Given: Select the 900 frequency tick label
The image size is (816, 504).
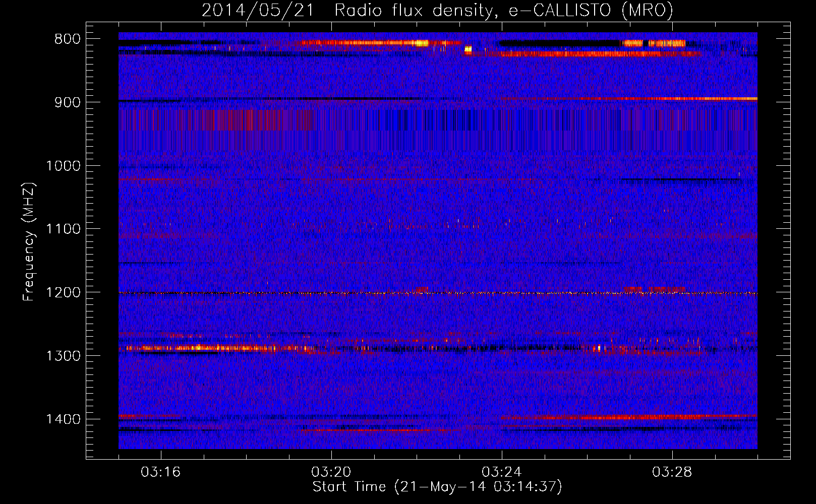Looking at the screenshot, I should point(67,102).
